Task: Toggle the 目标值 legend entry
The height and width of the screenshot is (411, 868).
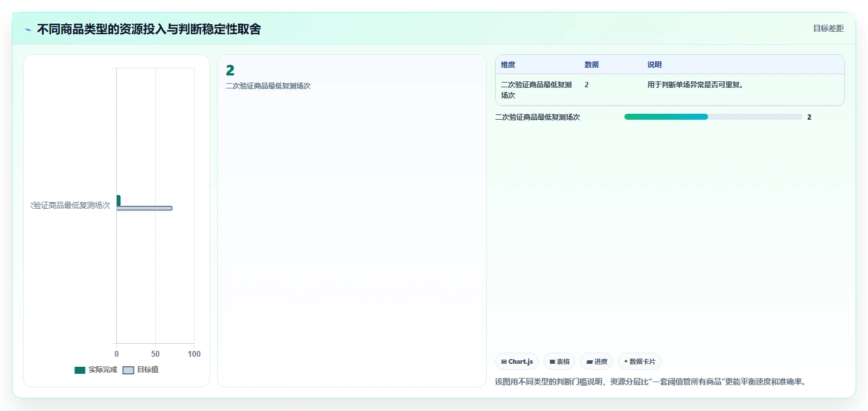Action: coord(140,370)
